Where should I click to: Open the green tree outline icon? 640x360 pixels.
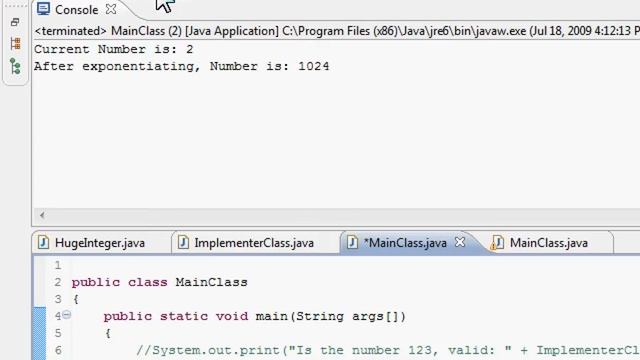(15, 66)
